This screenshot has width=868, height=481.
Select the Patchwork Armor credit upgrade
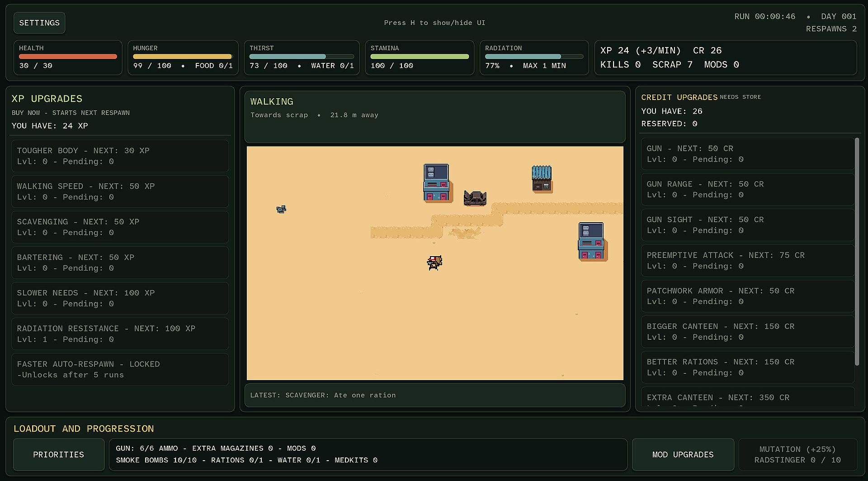coord(748,296)
